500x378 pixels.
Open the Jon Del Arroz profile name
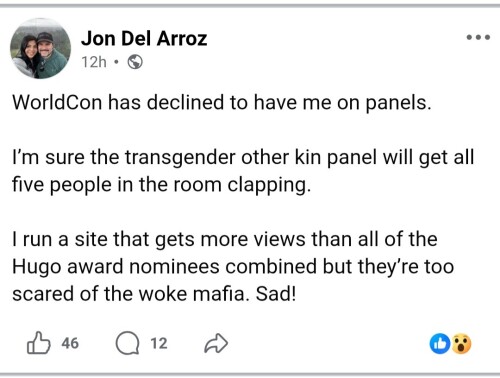[144, 38]
